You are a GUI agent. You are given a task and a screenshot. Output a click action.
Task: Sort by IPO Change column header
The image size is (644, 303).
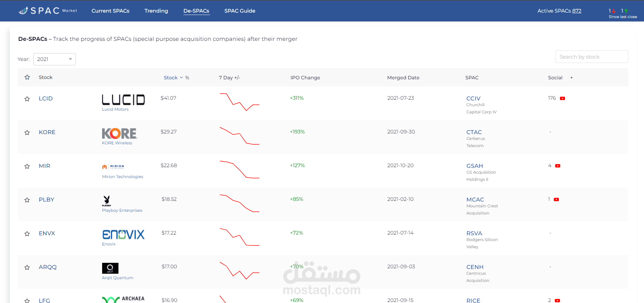coord(305,78)
